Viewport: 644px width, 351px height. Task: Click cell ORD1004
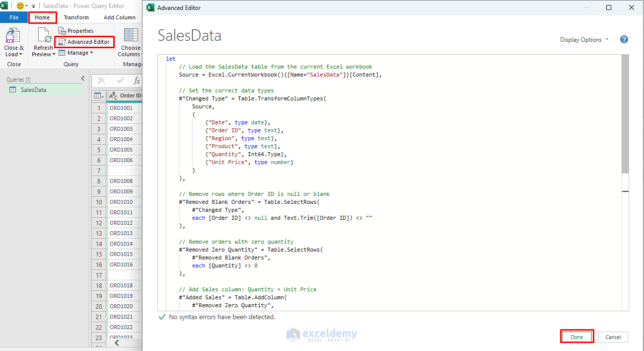[x=124, y=139]
